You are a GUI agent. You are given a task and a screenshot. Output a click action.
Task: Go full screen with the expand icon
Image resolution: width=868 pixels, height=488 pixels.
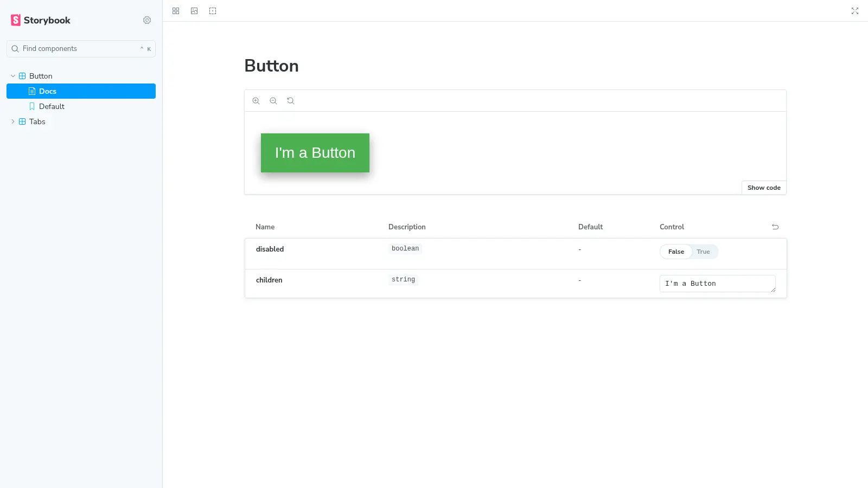[x=855, y=11]
